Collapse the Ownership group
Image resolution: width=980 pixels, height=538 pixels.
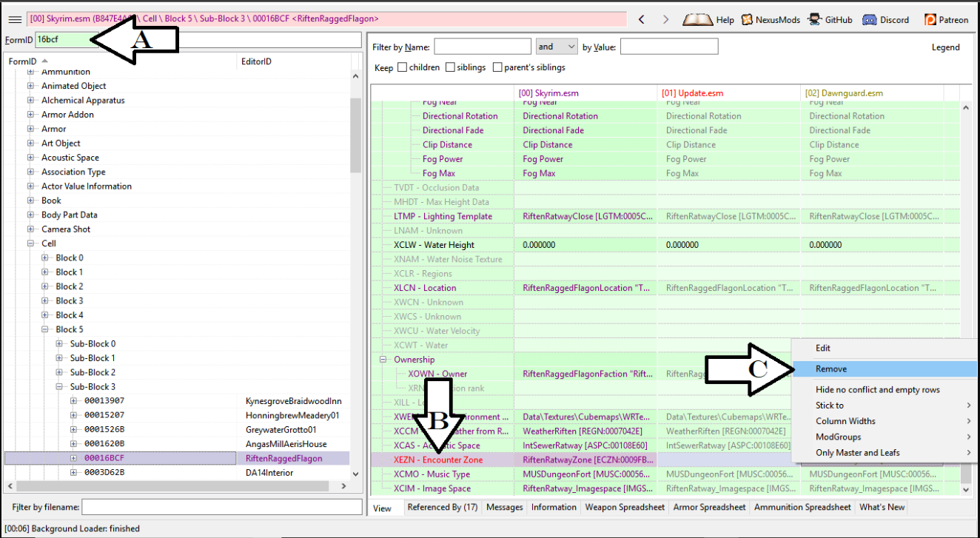pyautogui.click(x=383, y=360)
